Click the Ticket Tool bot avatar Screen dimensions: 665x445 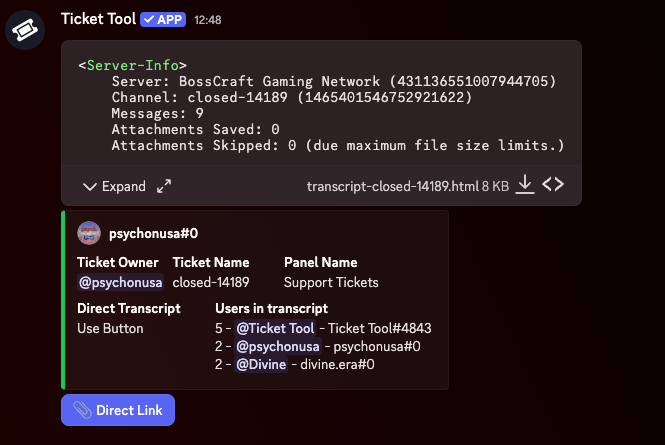pos(23,31)
